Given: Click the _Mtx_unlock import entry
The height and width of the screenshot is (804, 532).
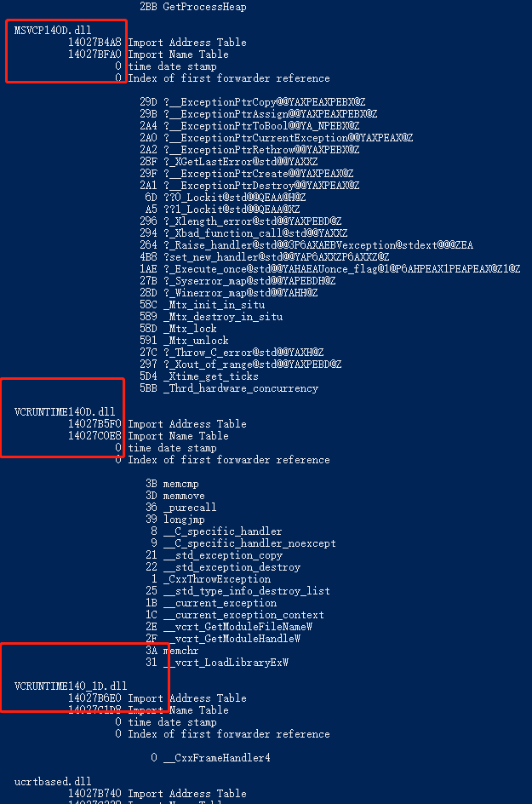Looking at the screenshot, I should 184,341.
